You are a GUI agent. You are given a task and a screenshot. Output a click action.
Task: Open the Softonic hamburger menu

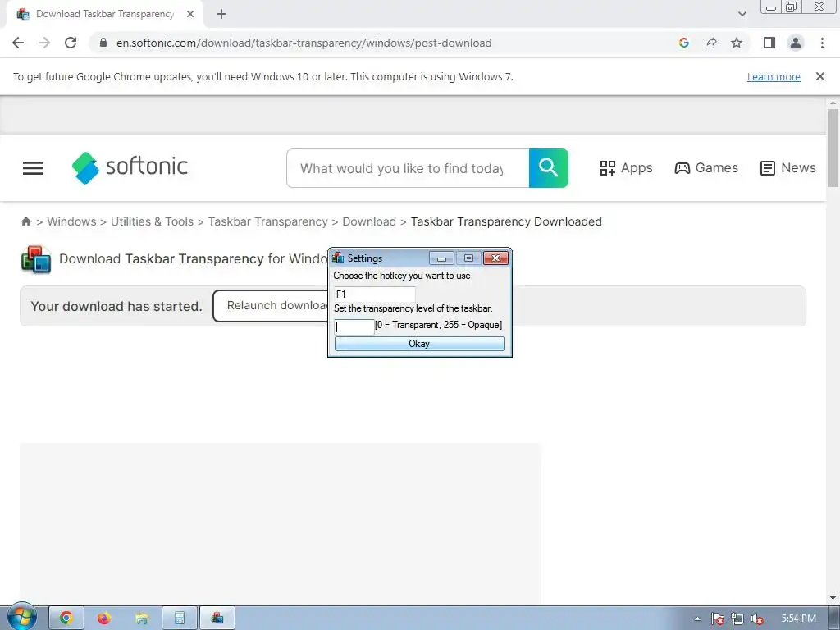tap(33, 168)
